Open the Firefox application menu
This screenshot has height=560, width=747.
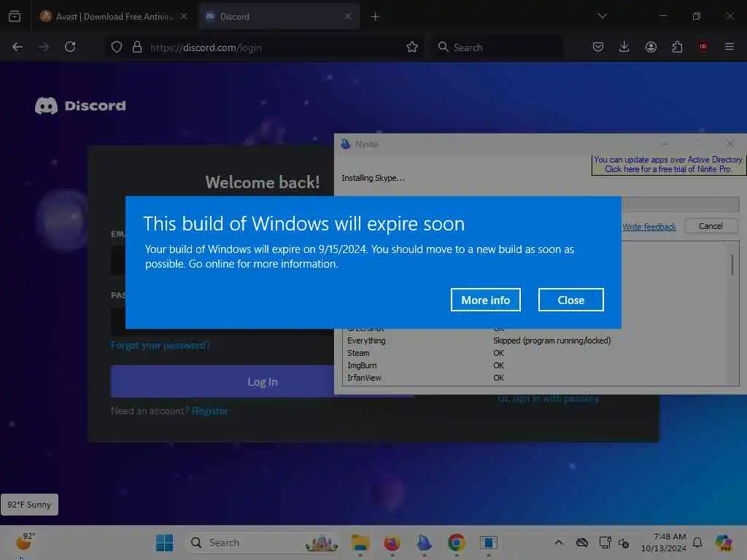[x=729, y=47]
